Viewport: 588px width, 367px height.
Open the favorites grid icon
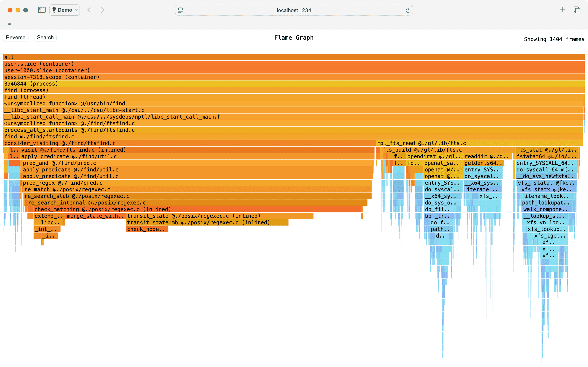click(x=9, y=23)
